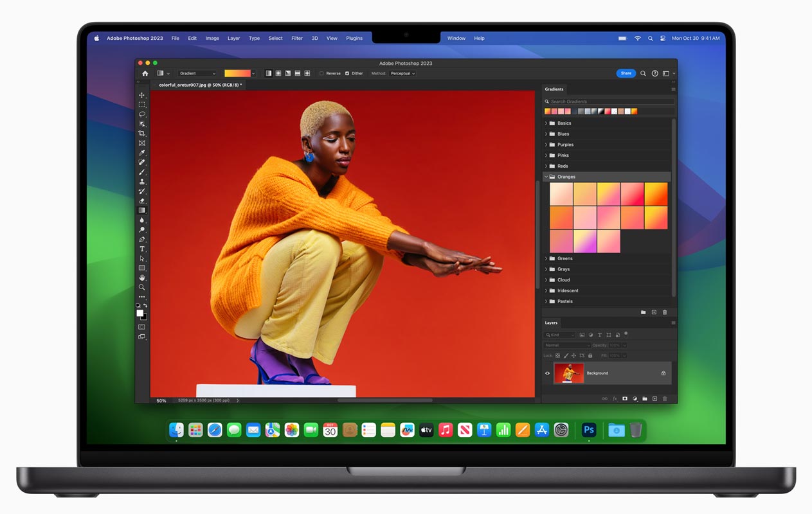Viewport: 812px width, 514px height.
Task: Select the Dodge tool
Action: [142, 229]
